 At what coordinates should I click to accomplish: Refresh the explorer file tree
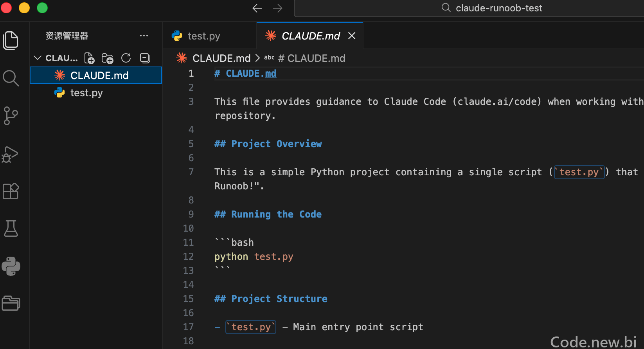tap(126, 58)
